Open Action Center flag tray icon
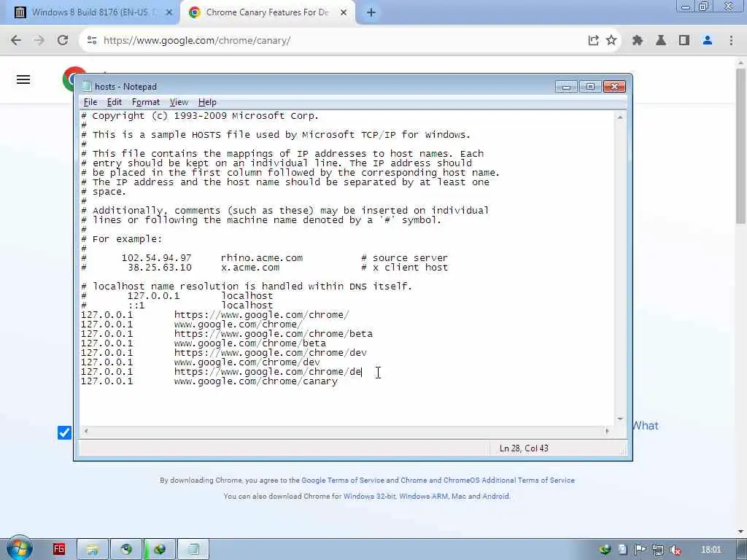747x560 pixels. [640, 550]
